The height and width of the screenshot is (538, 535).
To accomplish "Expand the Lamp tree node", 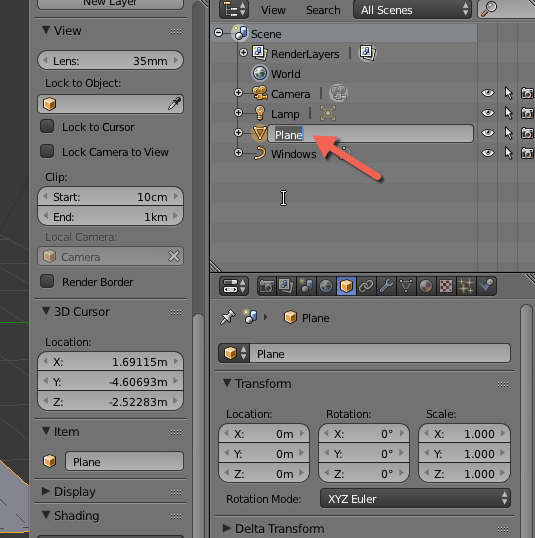I will (238, 113).
